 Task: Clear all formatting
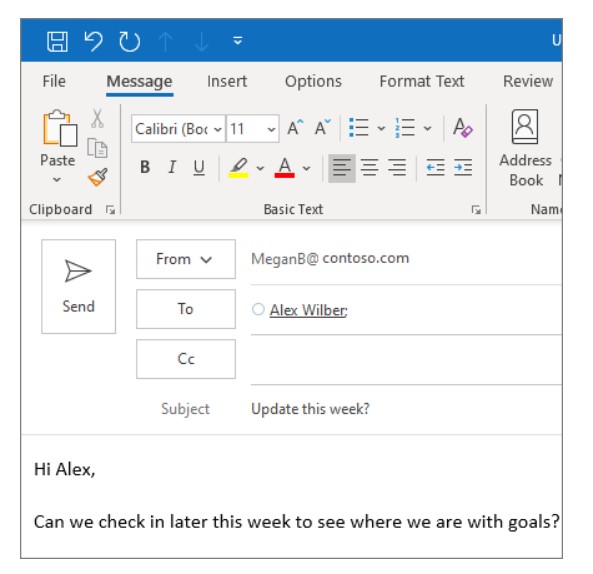click(x=463, y=127)
